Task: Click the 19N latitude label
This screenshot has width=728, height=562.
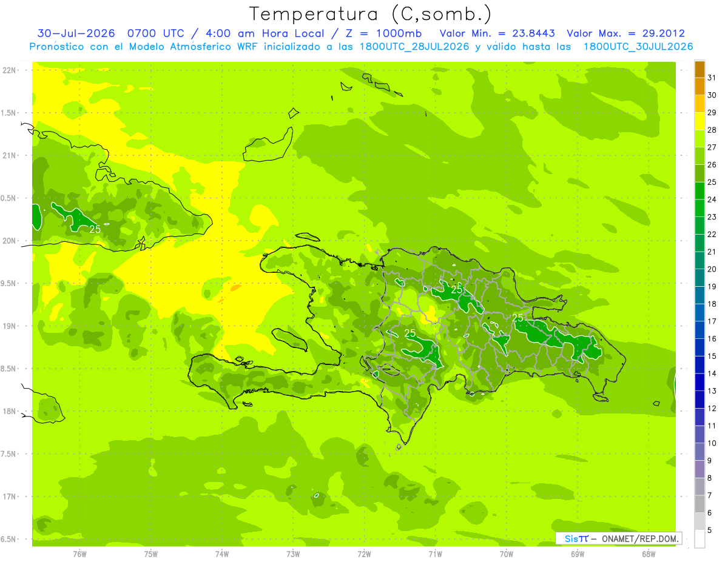Action: pos(10,326)
